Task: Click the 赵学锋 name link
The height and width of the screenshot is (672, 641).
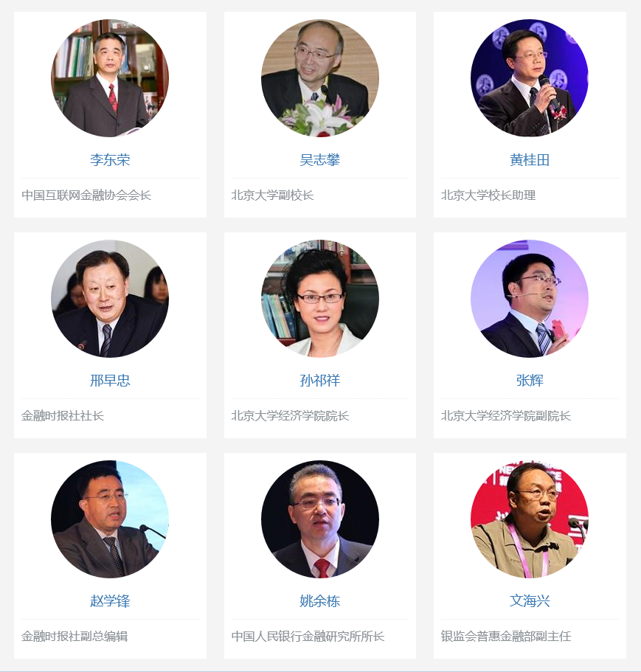Action: (110, 601)
